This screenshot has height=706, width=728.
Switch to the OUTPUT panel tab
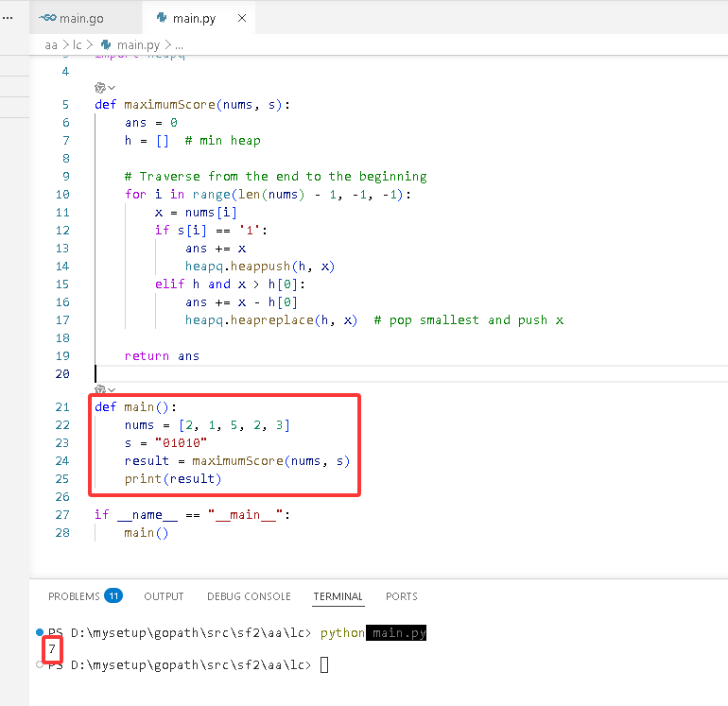click(164, 596)
